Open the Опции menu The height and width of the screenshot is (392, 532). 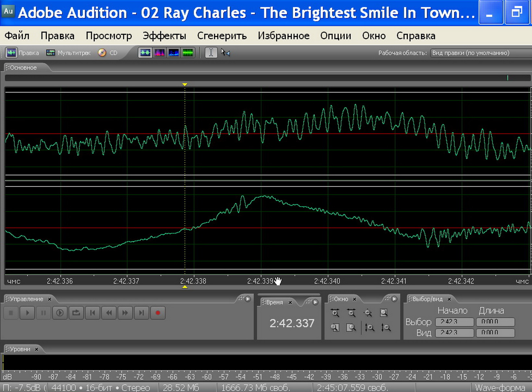coord(335,36)
